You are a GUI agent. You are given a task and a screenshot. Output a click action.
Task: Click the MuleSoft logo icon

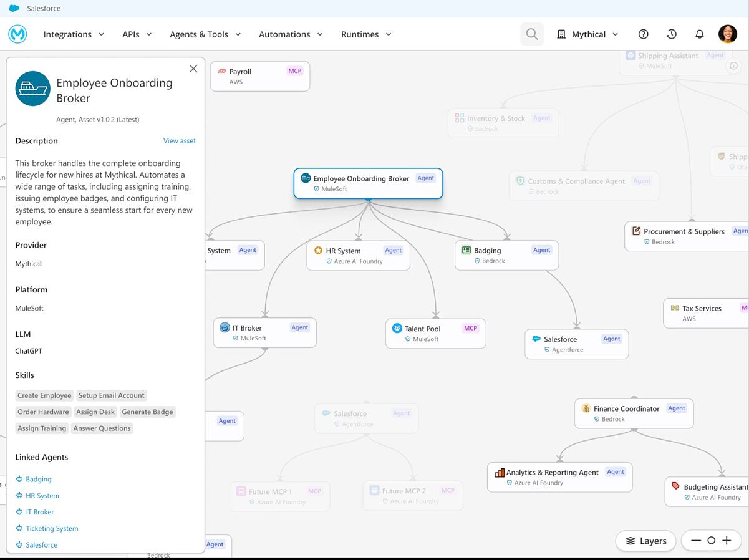coord(17,34)
